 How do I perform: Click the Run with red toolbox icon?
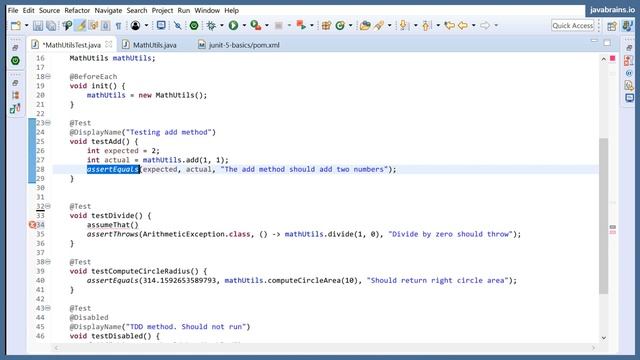[x=256, y=26]
